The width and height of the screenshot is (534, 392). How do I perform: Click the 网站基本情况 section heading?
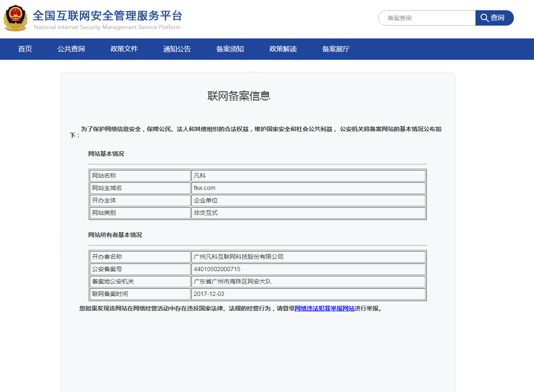click(106, 154)
